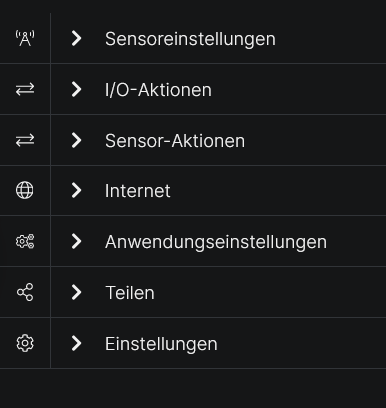
Task: Expand the Sensor-Aktionen chevron arrow
Action: click(76, 140)
